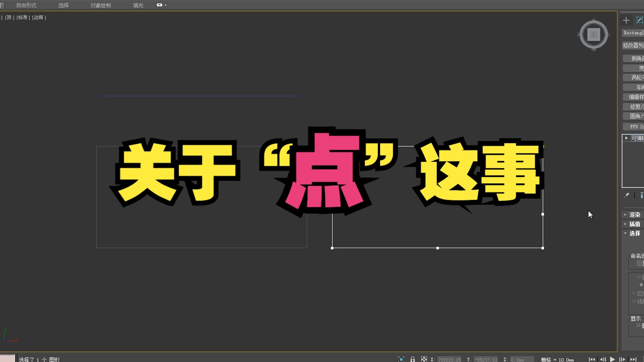Expand 可编辑样条线 in the modifier stack

click(x=626, y=138)
